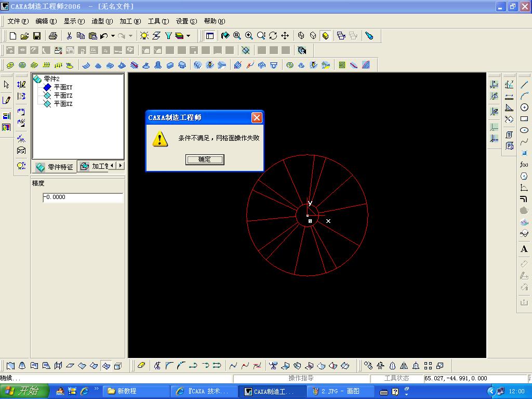Select the Polygon drawing tool

(x=524, y=176)
